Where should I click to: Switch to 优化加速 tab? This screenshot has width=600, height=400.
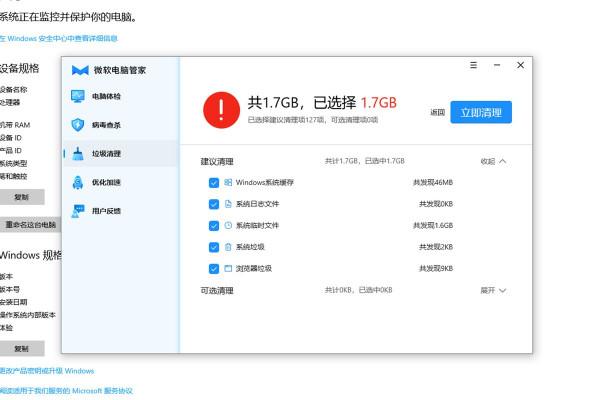click(121, 183)
